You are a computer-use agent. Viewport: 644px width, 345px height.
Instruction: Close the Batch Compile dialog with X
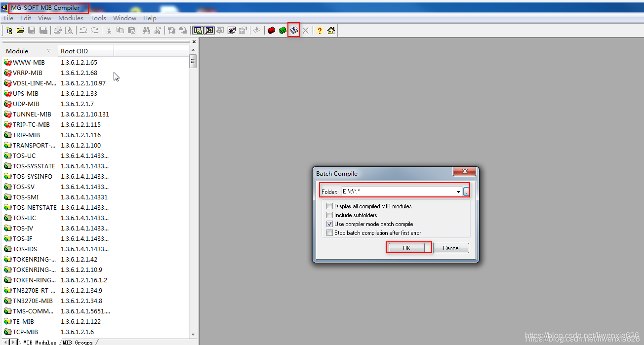click(465, 172)
